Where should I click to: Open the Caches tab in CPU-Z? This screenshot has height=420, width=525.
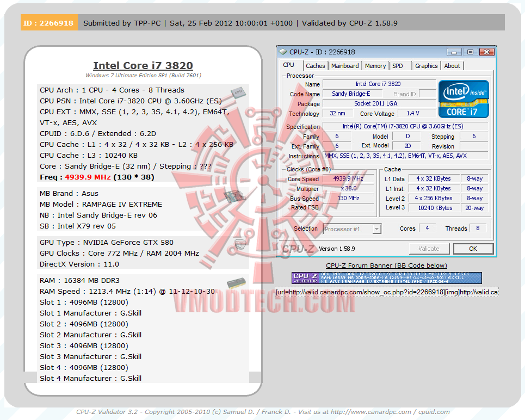point(315,66)
